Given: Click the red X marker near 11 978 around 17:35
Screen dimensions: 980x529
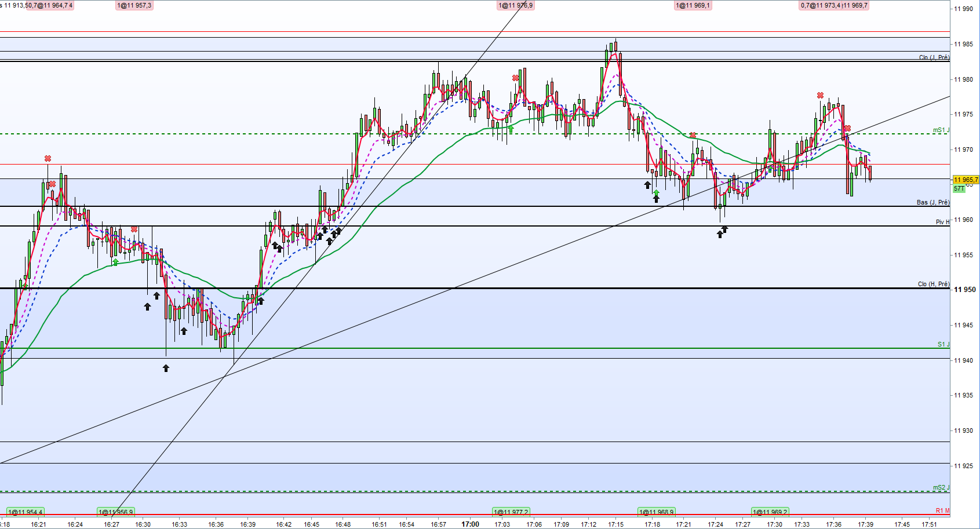Looking at the screenshot, I should [x=820, y=95].
